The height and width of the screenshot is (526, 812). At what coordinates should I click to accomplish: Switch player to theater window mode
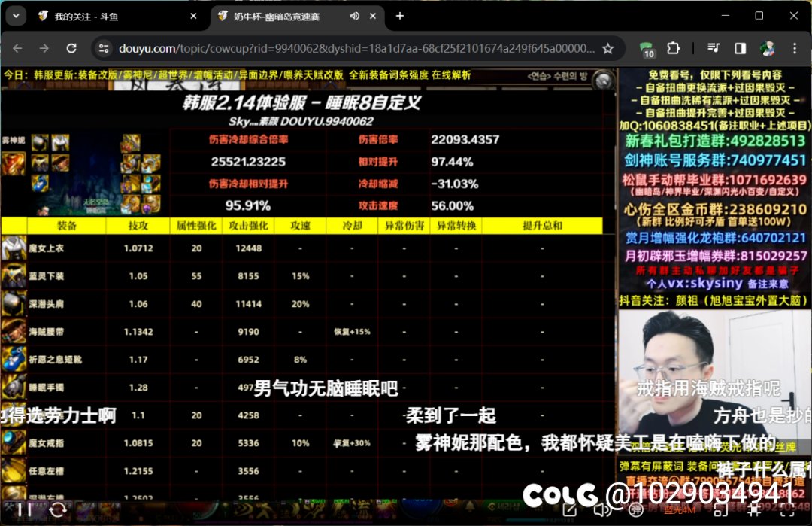coord(721,510)
